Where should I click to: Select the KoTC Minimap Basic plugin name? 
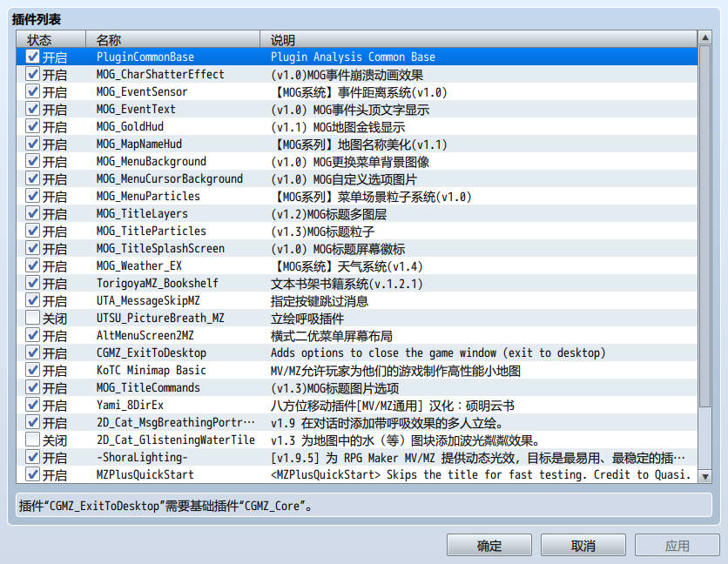click(152, 370)
